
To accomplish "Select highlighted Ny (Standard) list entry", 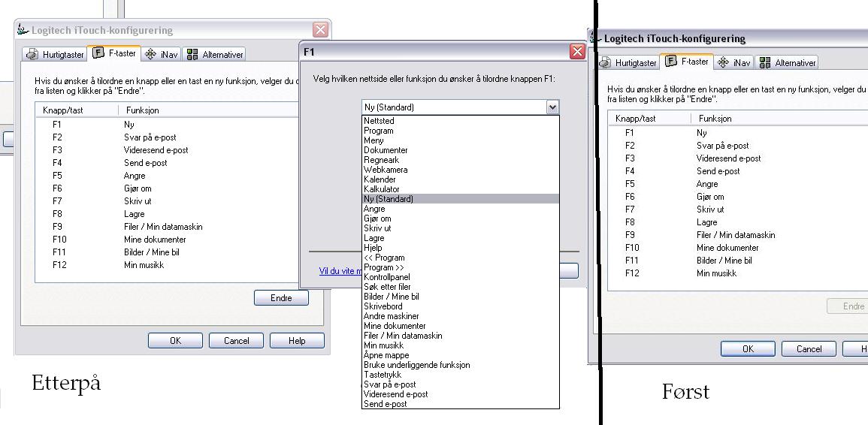I will click(x=460, y=199).
